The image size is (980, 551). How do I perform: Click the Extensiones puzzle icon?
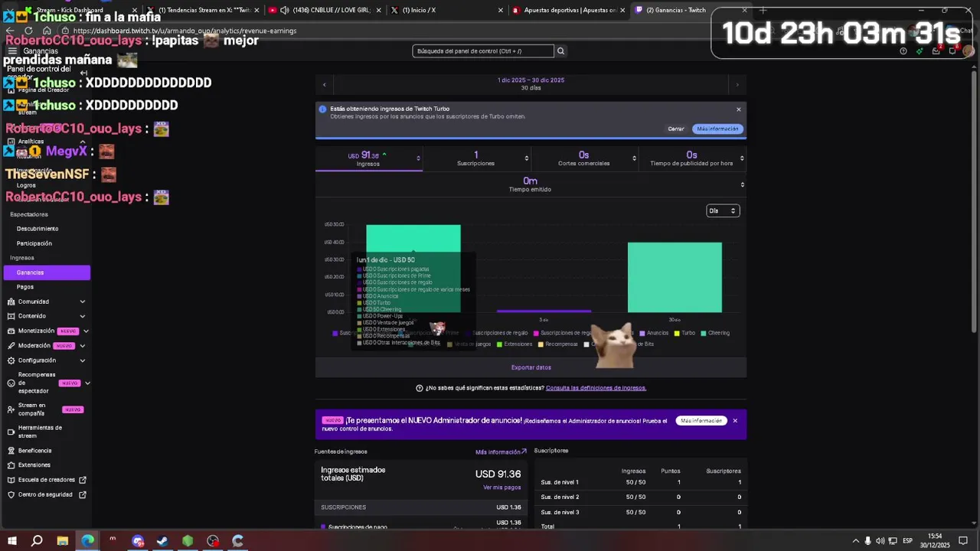11,465
